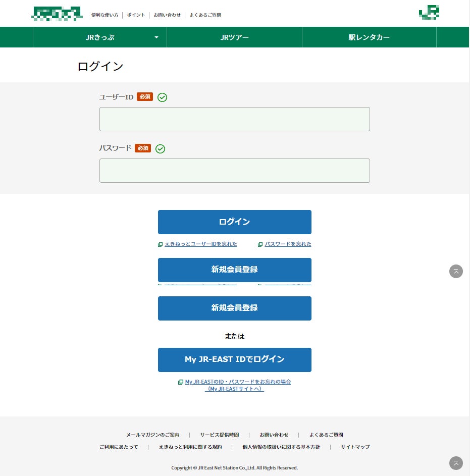Open the JRツアー tab
The width and height of the screenshot is (470, 476).
(x=234, y=37)
